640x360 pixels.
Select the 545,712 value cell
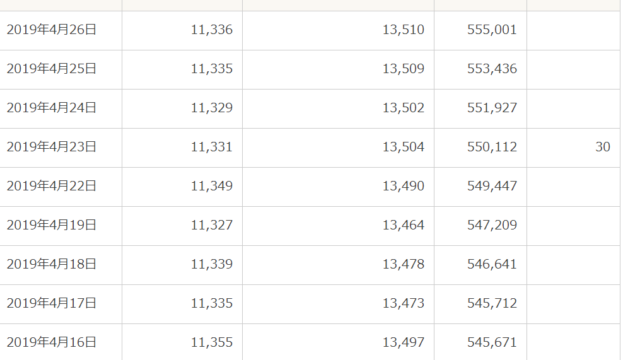(480, 303)
